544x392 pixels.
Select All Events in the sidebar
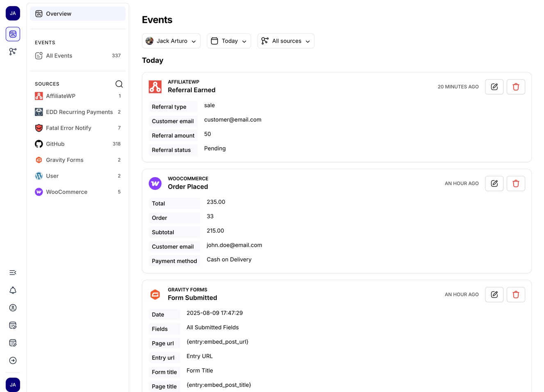tap(59, 55)
